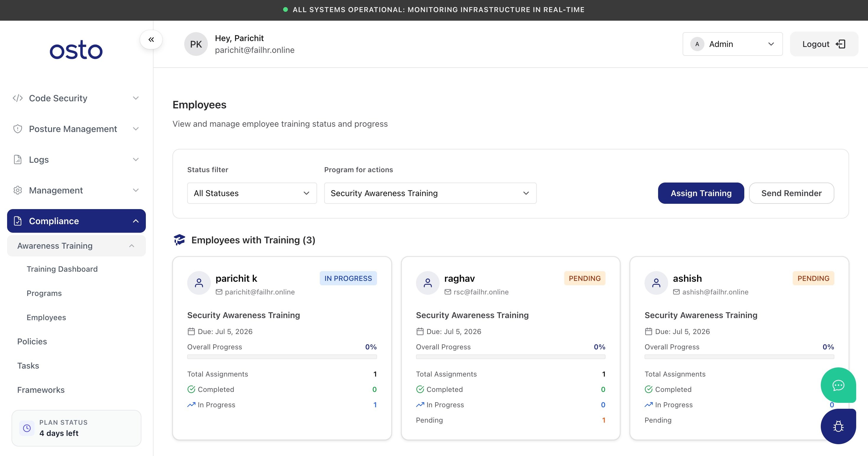The height and width of the screenshot is (456, 868).
Task: Click the Logout button
Action: [x=824, y=44]
